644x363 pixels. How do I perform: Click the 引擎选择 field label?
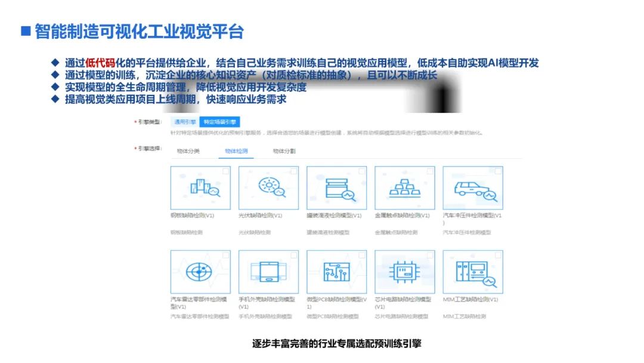tap(150, 149)
